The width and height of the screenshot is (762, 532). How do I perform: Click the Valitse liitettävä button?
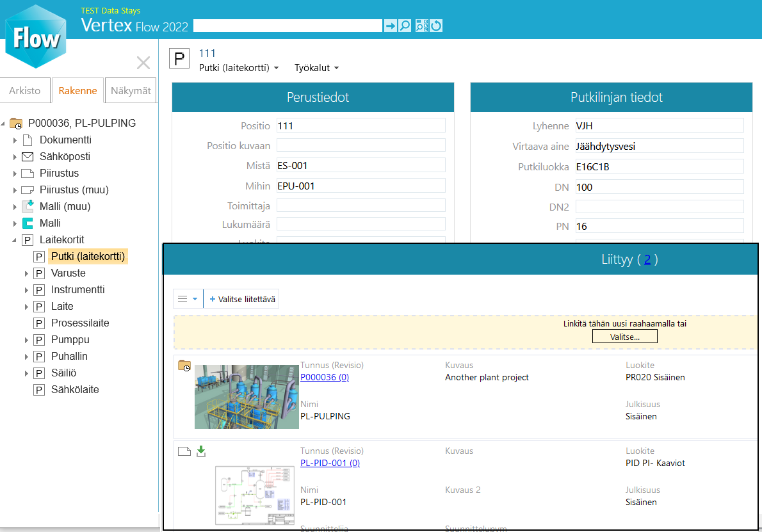(x=242, y=299)
